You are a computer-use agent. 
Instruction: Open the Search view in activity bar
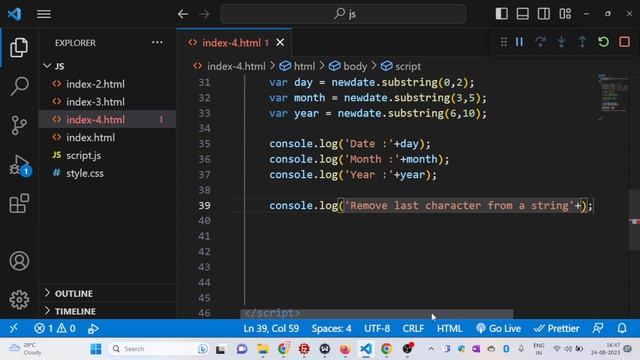[x=19, y=86]
